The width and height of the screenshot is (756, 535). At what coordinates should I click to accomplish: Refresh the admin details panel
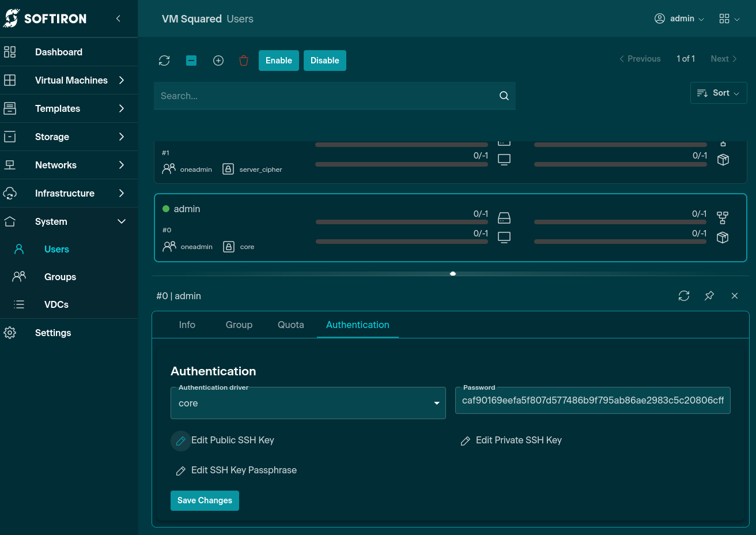point(684,296)
